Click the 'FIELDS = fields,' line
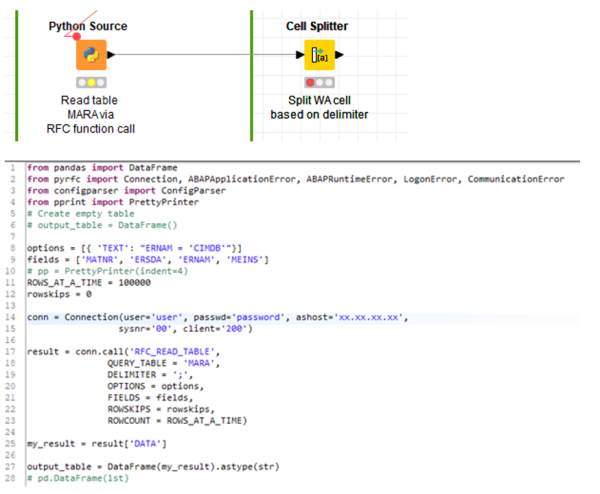 point(150,398)
